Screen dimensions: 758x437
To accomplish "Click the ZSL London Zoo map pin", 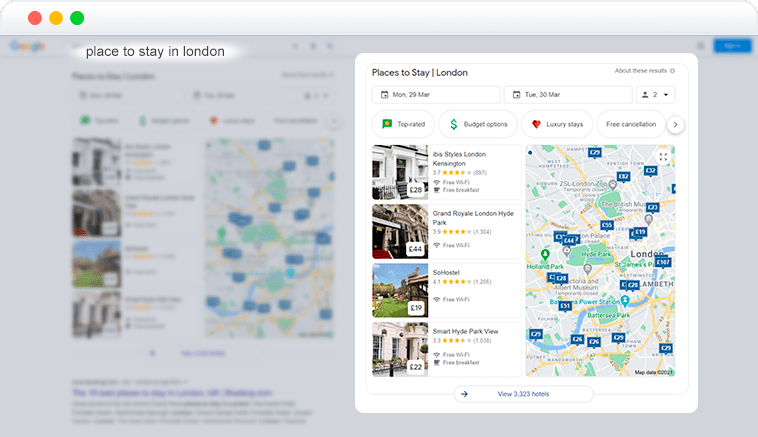I will pyautogui.click(x=612, y=185).
